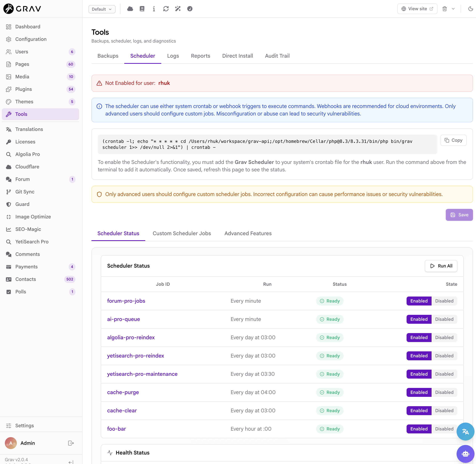
Task: Set forum-pro-jobs state to Disabled
Action: point(444,301)
